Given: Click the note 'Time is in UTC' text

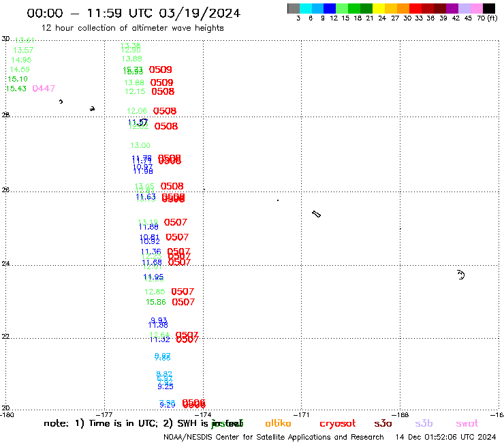Looking at the screenshot, I should [x=123, y=423].
